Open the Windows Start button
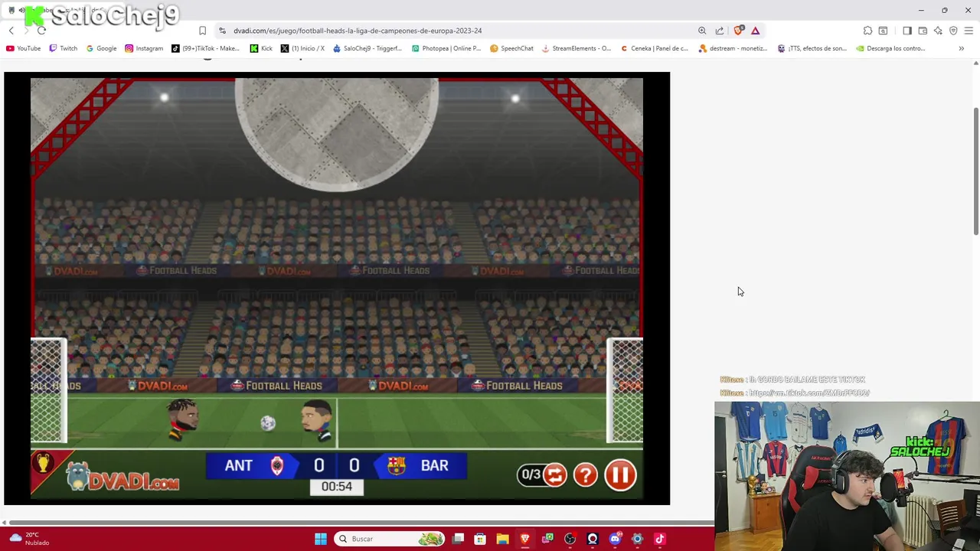This screenshot has height=551, width=980. [x=321, y=539]
